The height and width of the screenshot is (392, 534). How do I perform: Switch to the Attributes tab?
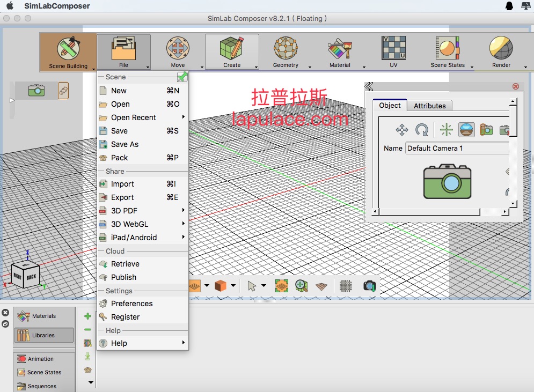pos(430,106)
